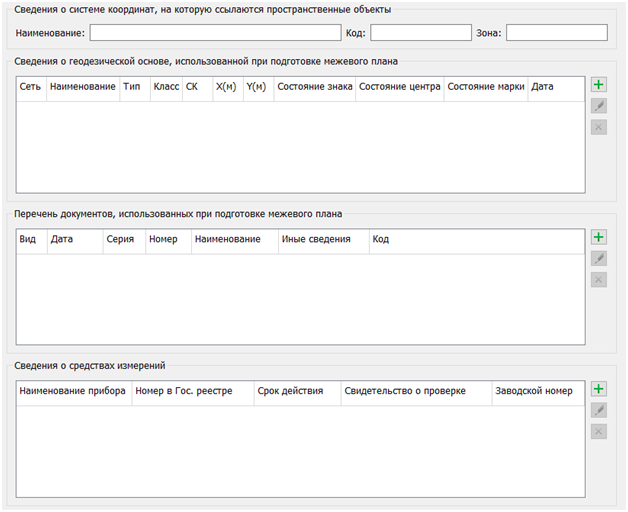The image size is (628, 512).
Task: Click into the Зона input field
Action: [556, 33]
